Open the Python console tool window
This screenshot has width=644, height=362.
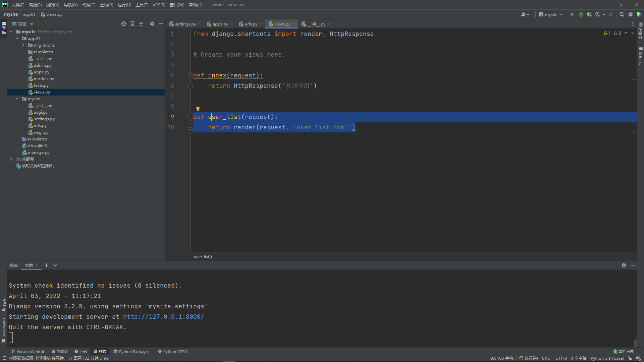(x=173, y=352)
